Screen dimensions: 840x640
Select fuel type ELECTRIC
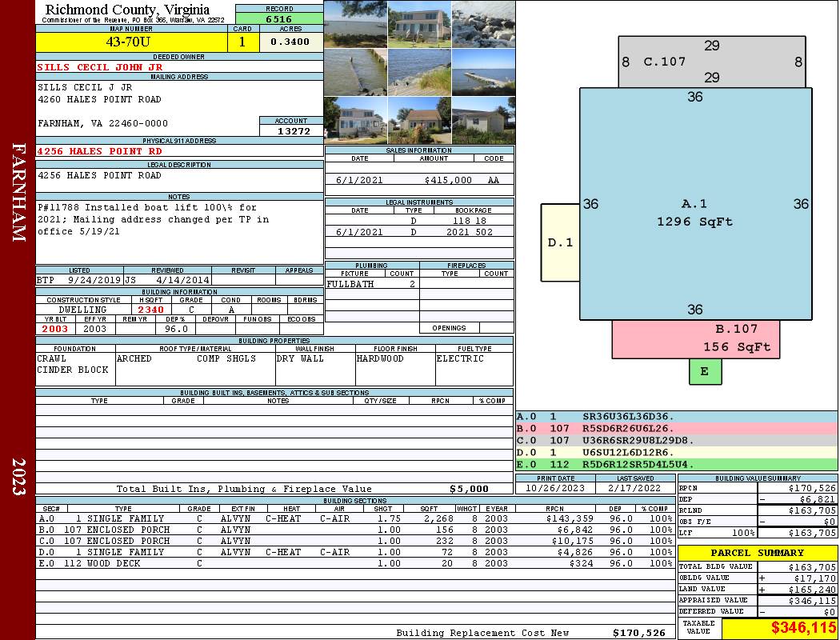tap(460, 358)
